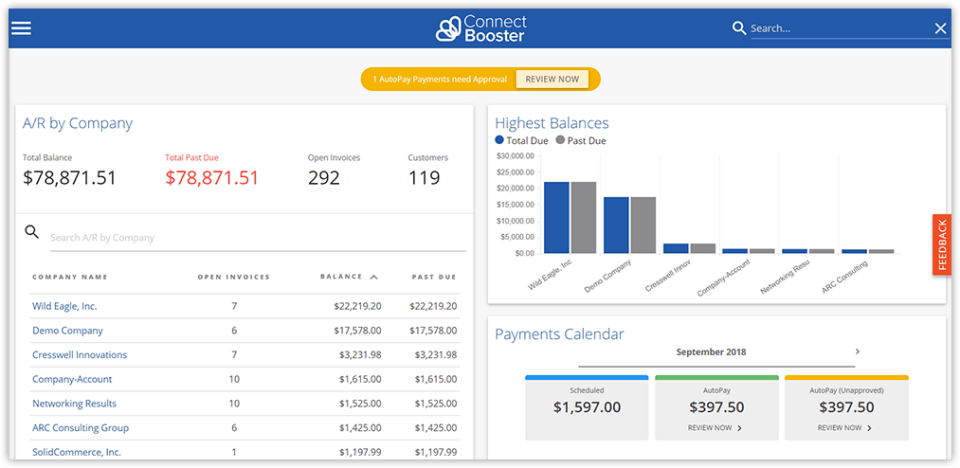Click Demo Company gray Past Due bar
Viewport: 960px width, 468px height.
643,225
